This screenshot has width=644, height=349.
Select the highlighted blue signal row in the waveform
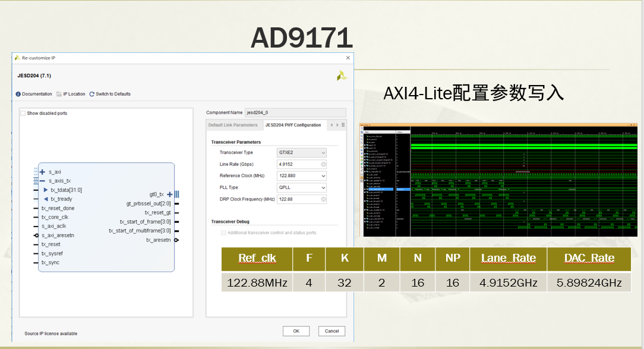pyautogui.click(x=380, y=190)
